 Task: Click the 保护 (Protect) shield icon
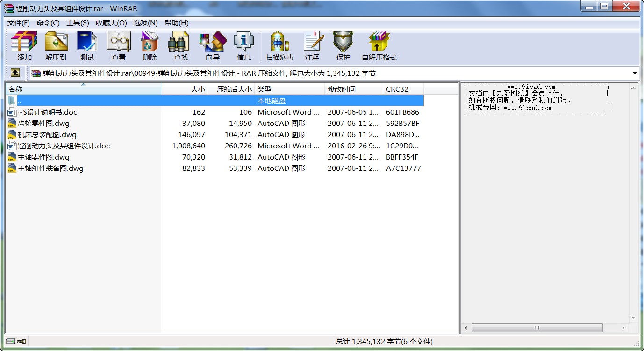[x=343, y=45]
